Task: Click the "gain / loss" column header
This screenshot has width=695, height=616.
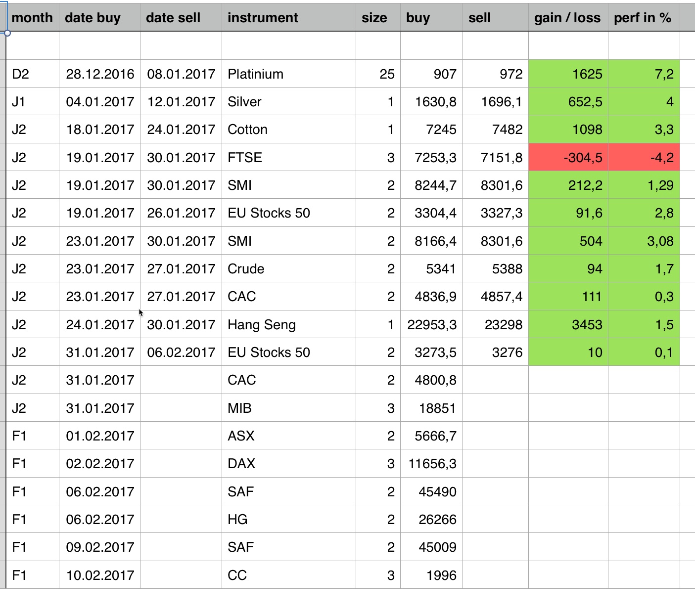Action: tap(567, 18)
